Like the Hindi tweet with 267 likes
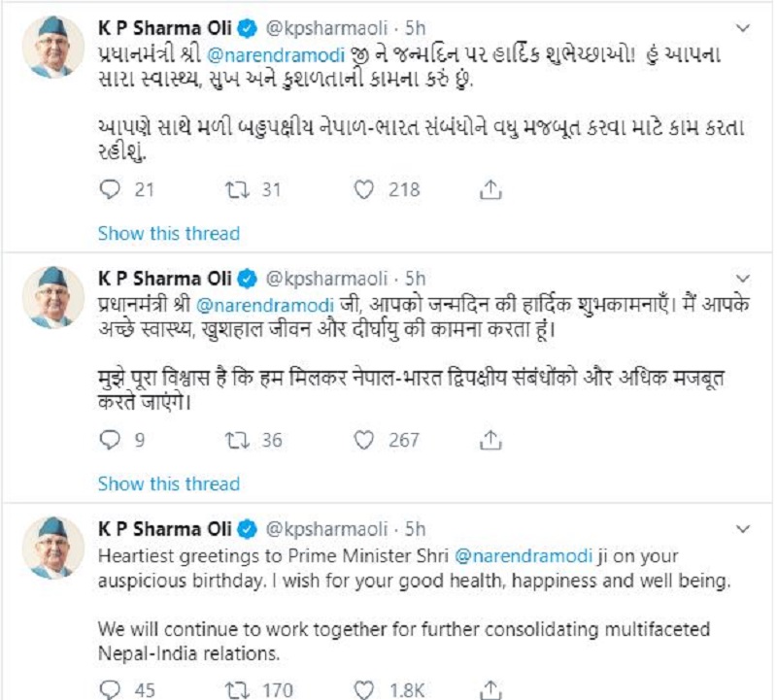Screen dimensions: 777x700 click(364, 441)
